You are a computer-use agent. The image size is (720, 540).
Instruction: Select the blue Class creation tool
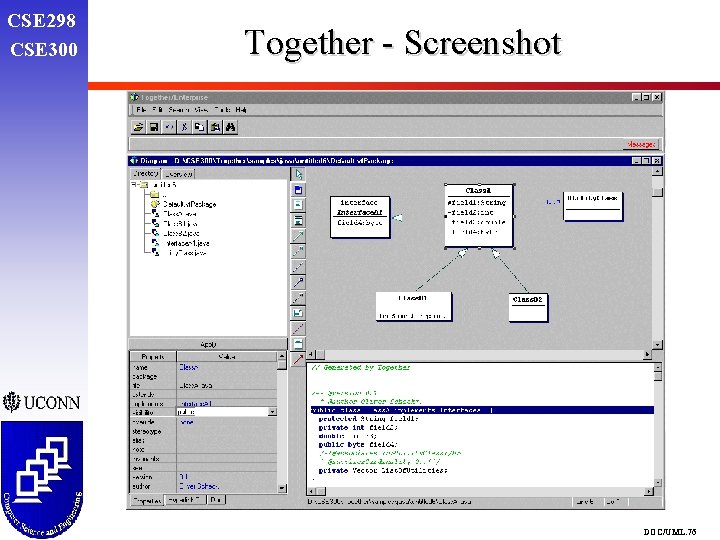point(298,190)
